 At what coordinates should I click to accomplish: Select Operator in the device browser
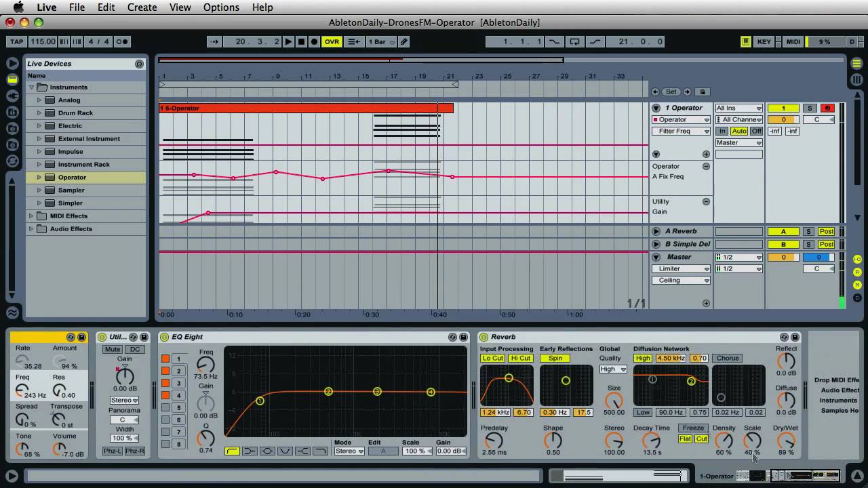pos(72,178)
